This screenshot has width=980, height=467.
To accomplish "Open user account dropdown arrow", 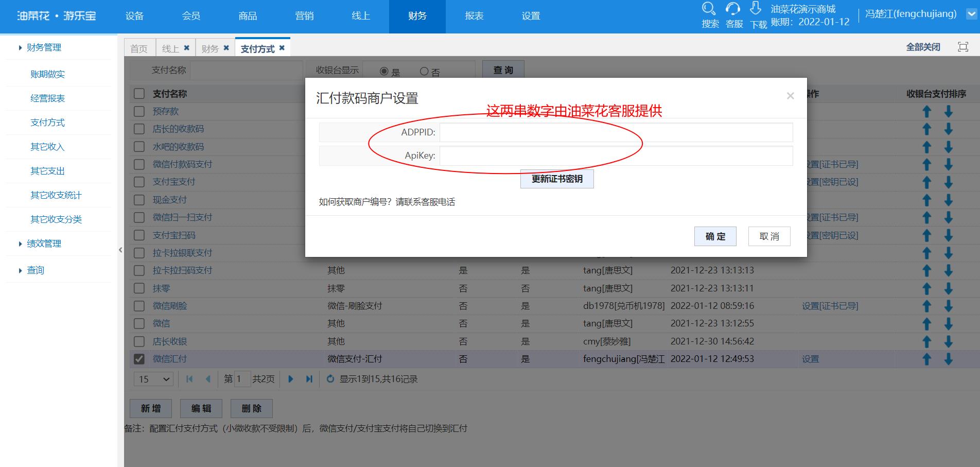I will point(971,14).
